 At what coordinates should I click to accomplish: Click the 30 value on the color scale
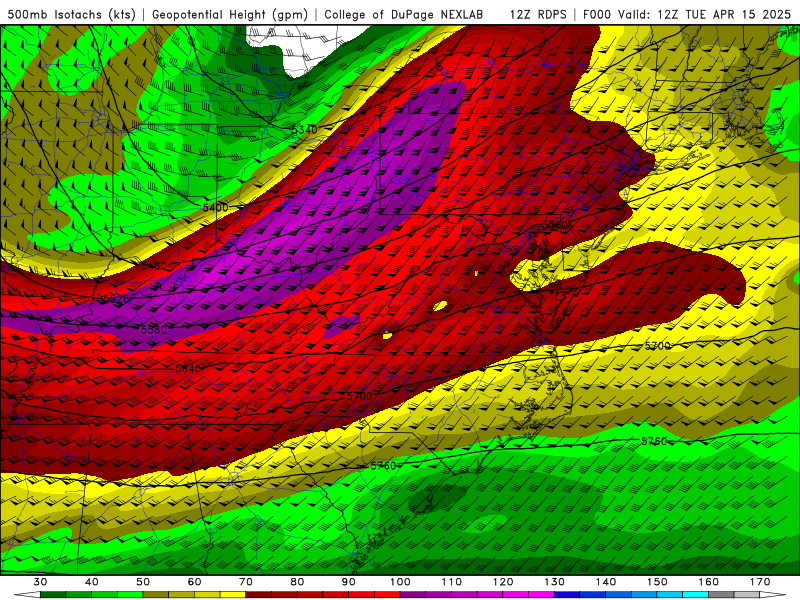[40, 582]
